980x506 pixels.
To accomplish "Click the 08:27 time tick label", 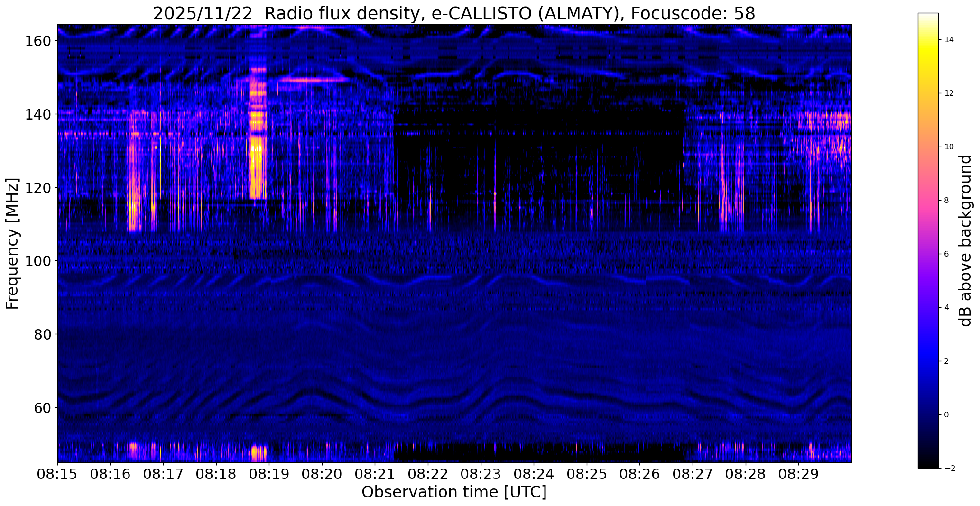I will [693, 475].
